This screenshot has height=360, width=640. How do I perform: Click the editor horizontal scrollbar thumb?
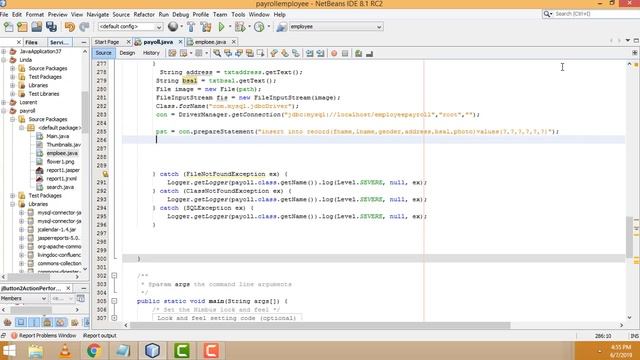[320, 325]
